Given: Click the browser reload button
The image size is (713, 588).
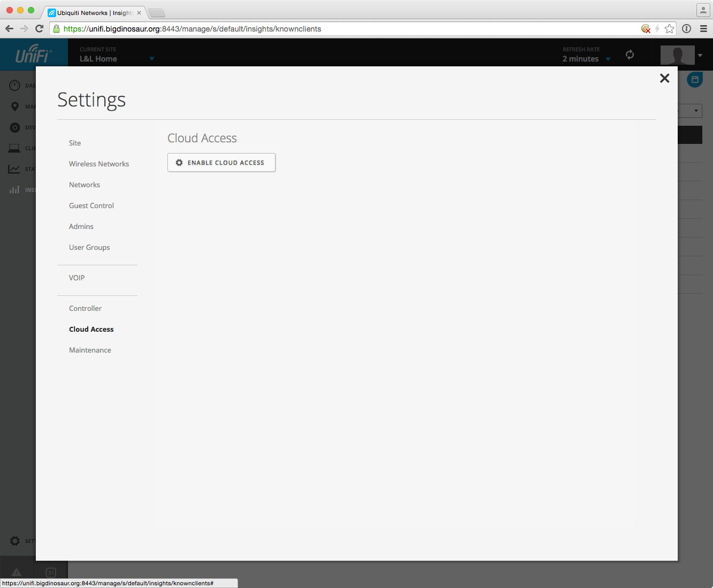Looking at the screenshot, I should click(39, 29).
